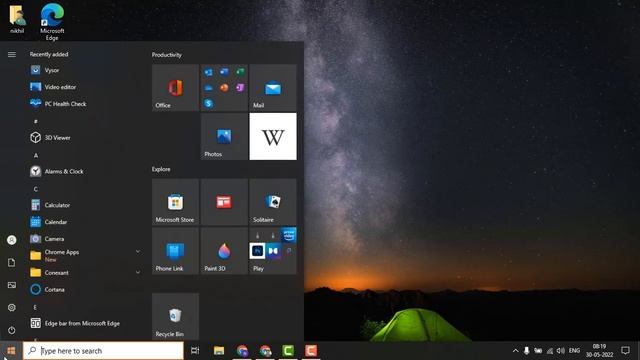Open Skype in the Office apps tile
This screenshot has height=360, width=640.
pos(209,103)
